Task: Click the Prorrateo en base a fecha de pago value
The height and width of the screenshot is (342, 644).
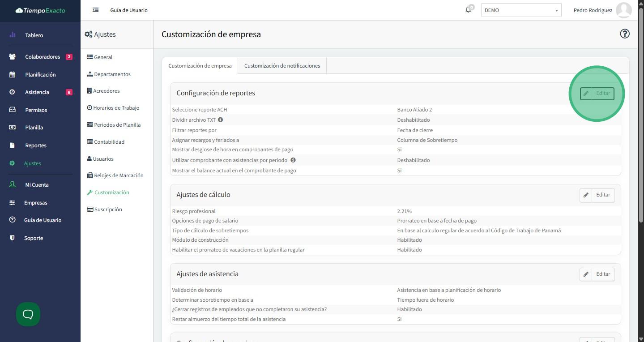Action: (437, 221)
